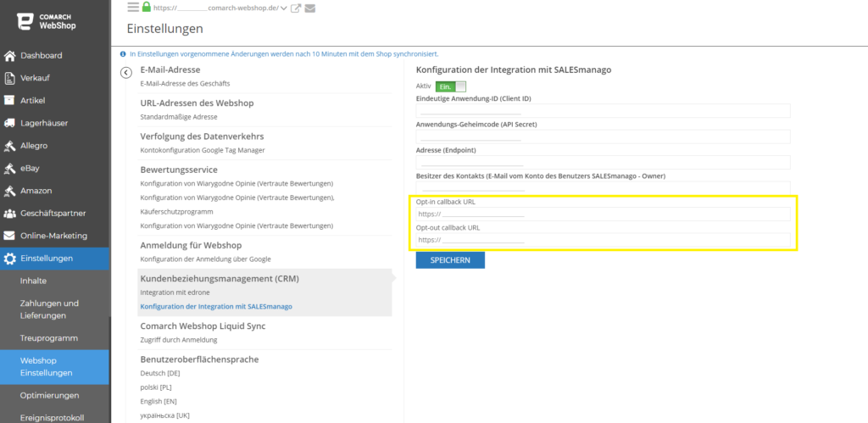
Task: Click the Verfolgung des Datenverkehrs heading
Action: point(202,136)
